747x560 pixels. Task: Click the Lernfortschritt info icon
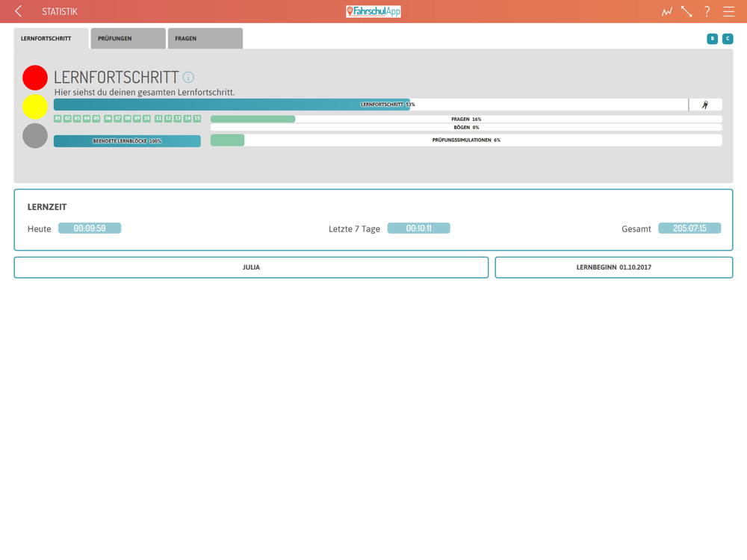tap(189, 77)
